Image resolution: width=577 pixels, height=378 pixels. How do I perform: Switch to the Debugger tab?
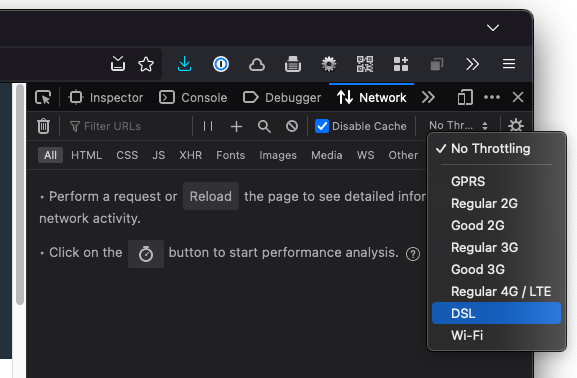click(282, 98)
